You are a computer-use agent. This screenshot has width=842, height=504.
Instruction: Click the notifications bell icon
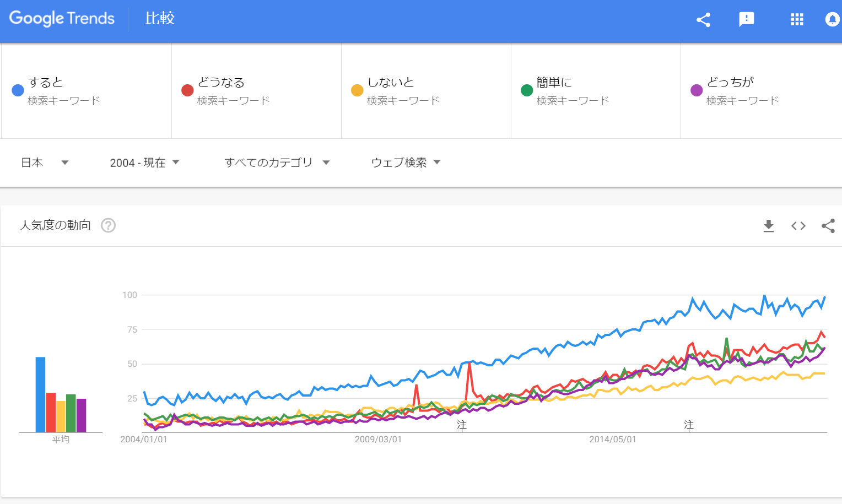pos(832,20)
